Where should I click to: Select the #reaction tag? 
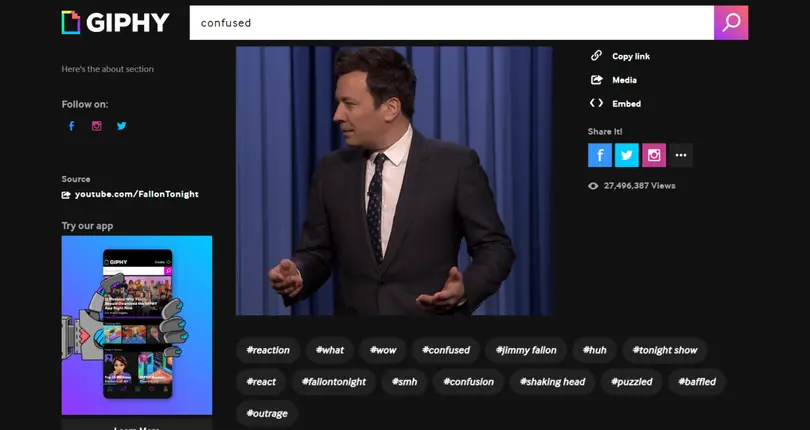click(267, 350)
